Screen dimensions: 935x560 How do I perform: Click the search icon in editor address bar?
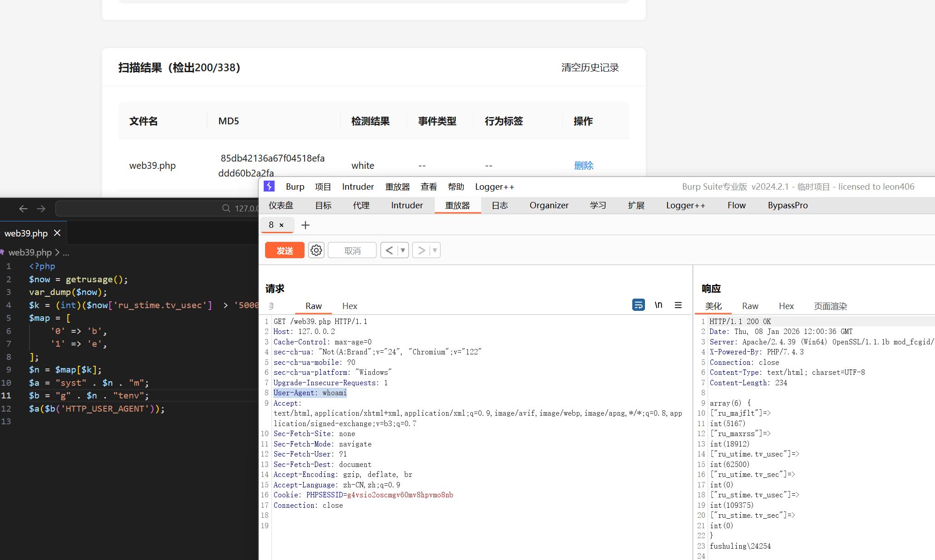pos(226,208)
